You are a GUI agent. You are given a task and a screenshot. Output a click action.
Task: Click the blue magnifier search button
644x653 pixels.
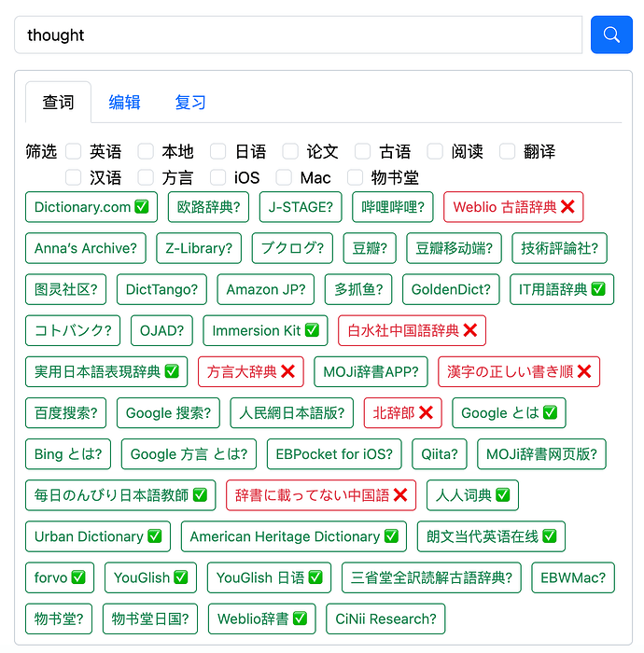tap(611, 35)
